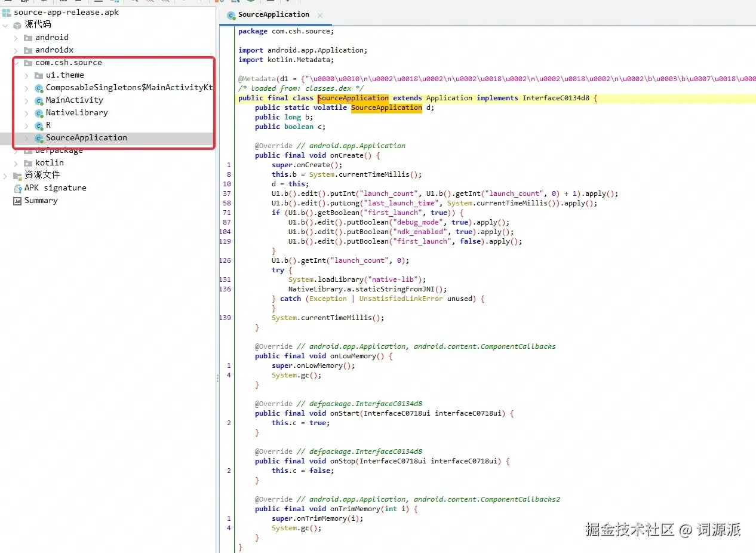
Task: Click the NativeLibrary class icon
Action: coord(39,113)
